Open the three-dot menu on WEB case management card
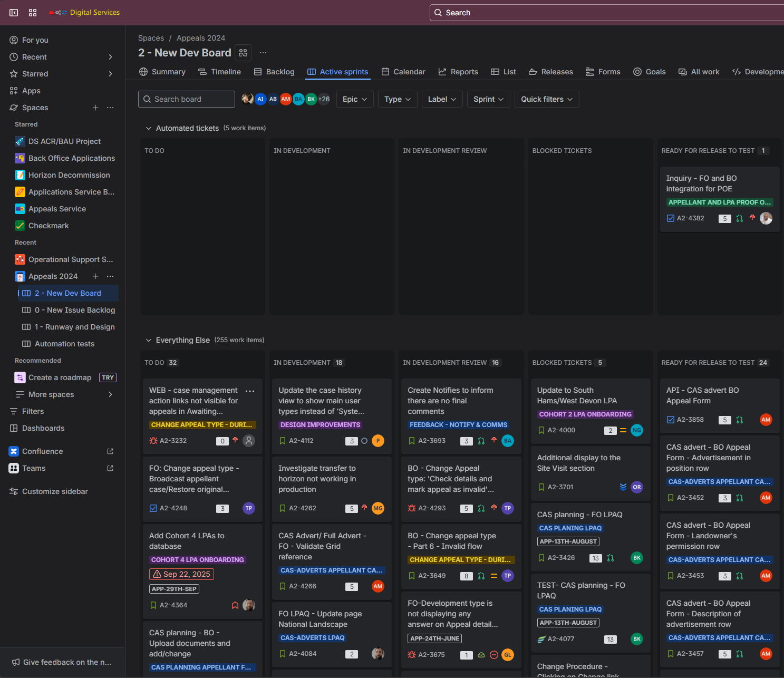784x678 pixels. 250,391
